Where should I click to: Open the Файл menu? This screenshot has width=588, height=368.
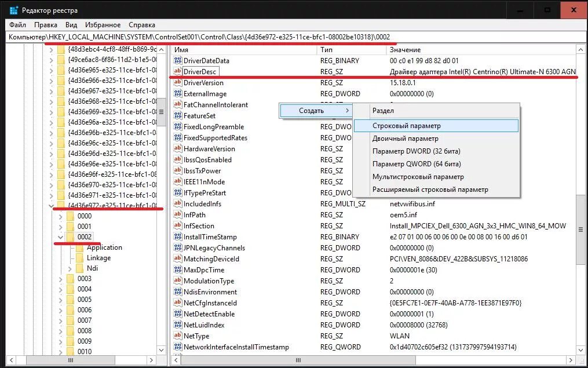[x=17, y=25]
